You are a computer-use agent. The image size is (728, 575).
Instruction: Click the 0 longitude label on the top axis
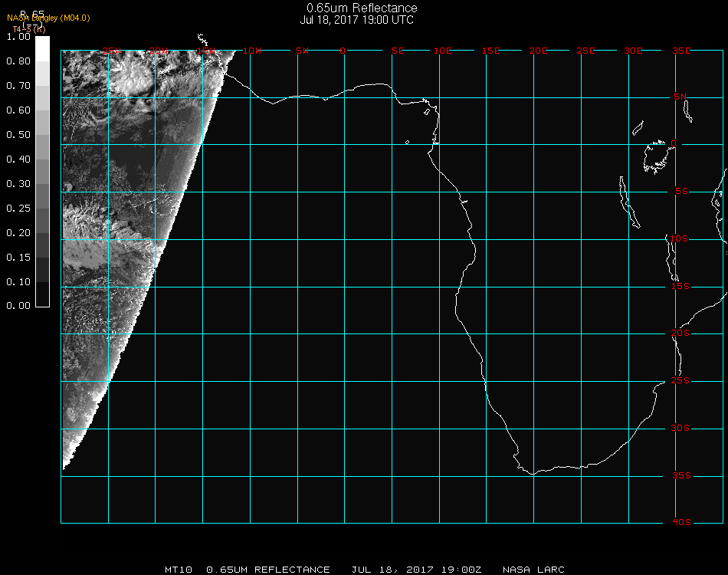click(x=343, y=51)
